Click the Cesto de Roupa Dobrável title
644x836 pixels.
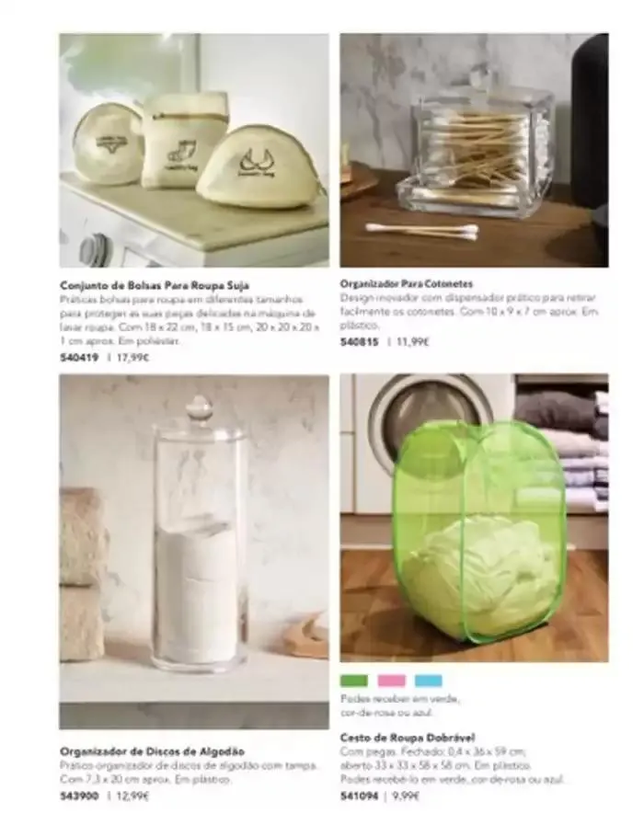408,738
